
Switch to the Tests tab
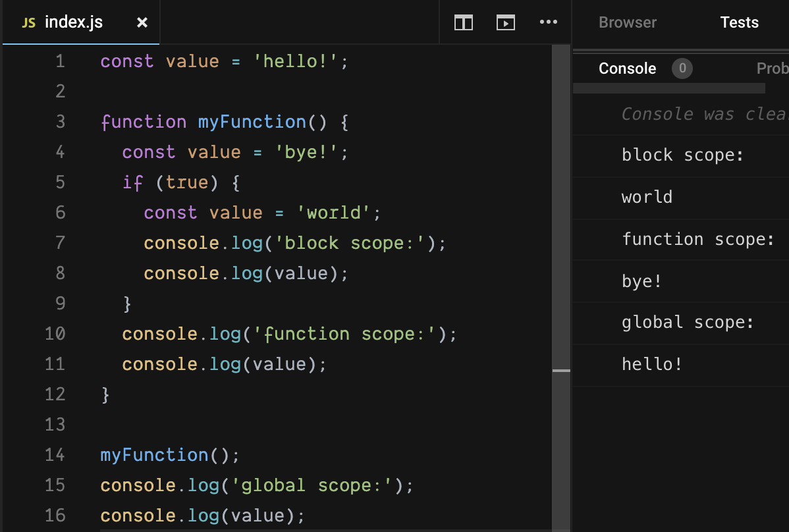739,22
